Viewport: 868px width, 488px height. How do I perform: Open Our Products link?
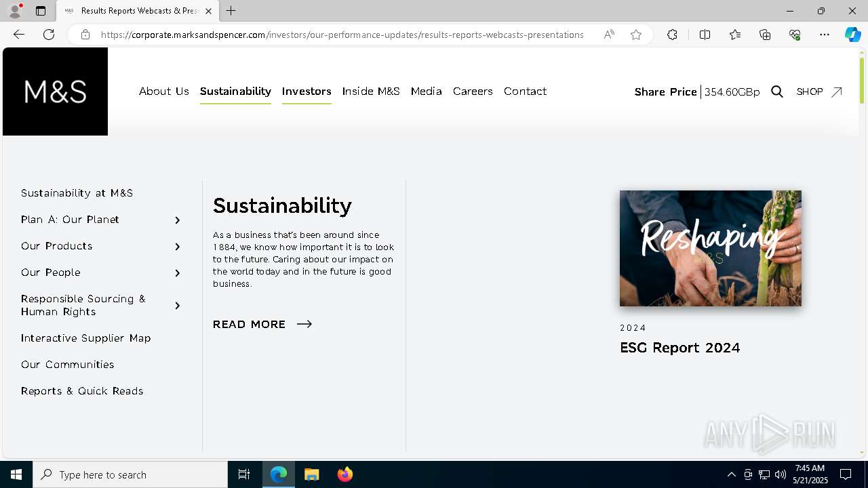(56, 246)
